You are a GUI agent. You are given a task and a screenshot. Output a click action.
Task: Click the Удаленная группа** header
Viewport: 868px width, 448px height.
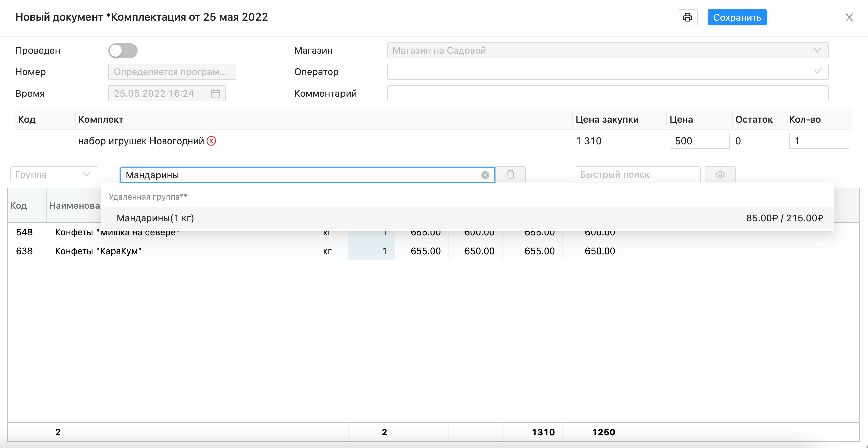coord(148,197)
